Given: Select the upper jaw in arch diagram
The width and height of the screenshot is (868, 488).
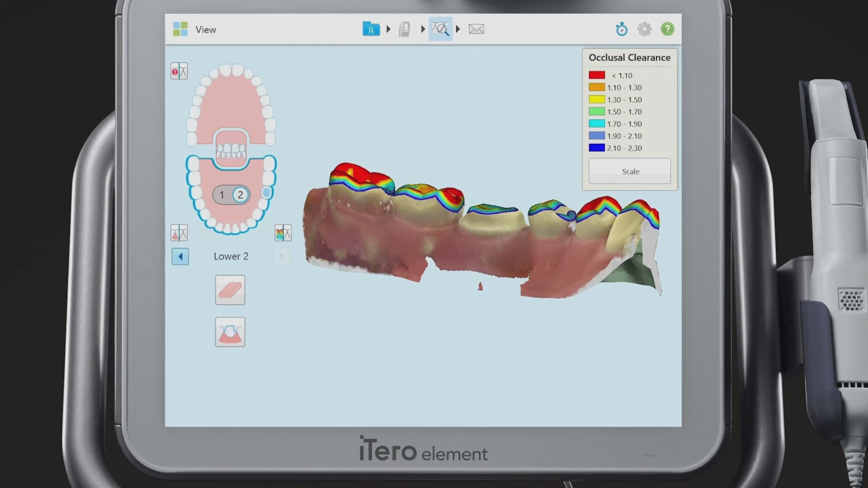Looking at the screenshot, I should pos(231,103).
